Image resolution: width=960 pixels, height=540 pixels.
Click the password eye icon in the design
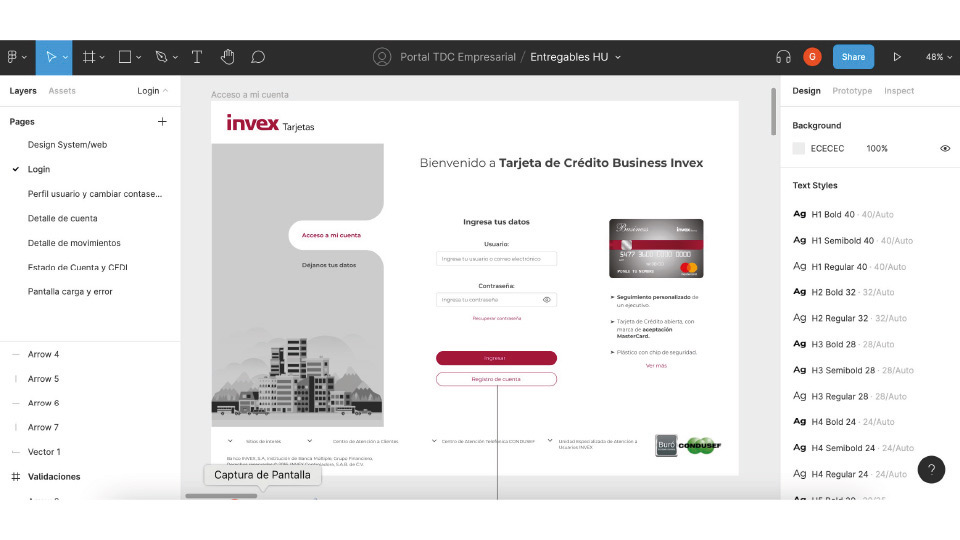(547, 300)
